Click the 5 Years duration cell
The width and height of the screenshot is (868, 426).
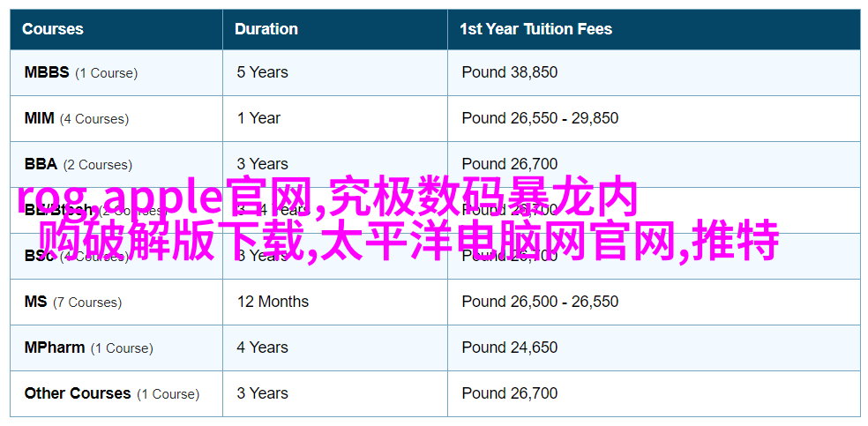[335, 72]
